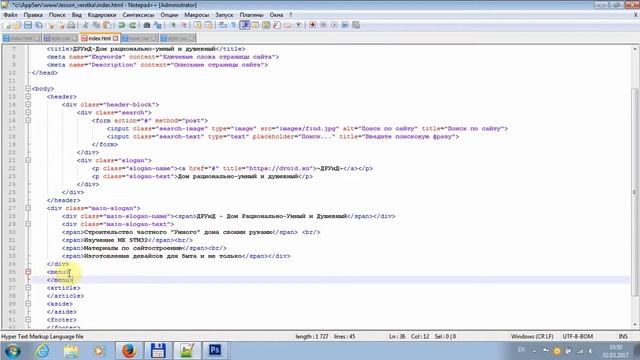Collapse the search div fold marker

click(28, 113)
